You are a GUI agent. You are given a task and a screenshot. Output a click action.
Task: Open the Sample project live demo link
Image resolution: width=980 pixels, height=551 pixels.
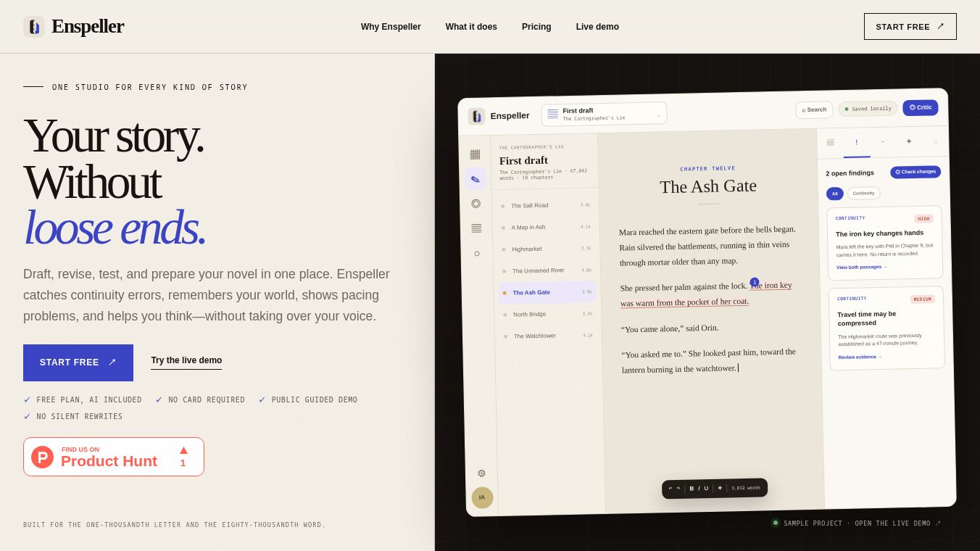tap(856, 523)
